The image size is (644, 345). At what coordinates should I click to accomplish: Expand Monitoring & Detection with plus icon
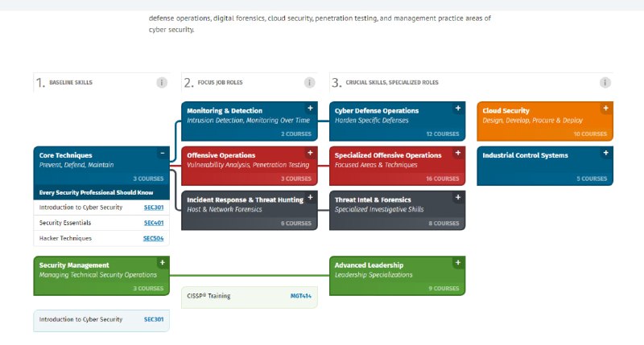pos(310,108)
